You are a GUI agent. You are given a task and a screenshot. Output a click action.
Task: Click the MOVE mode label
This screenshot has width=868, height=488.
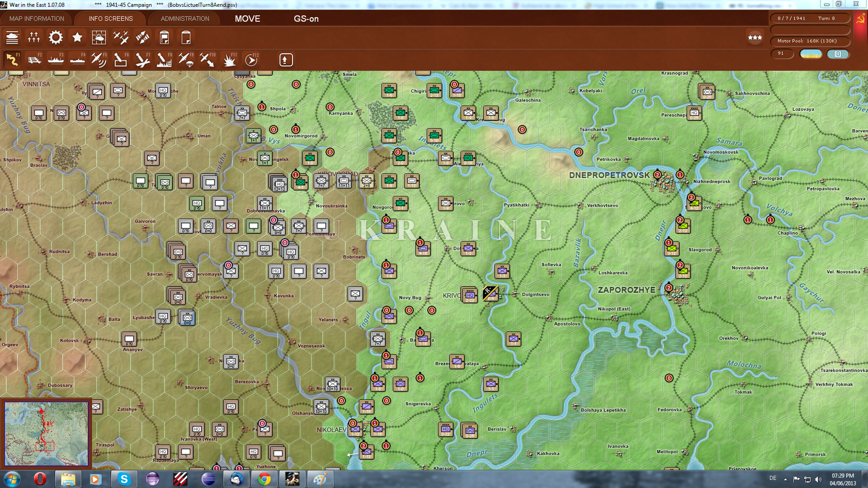pyautogui.click(x=247, y=19)
